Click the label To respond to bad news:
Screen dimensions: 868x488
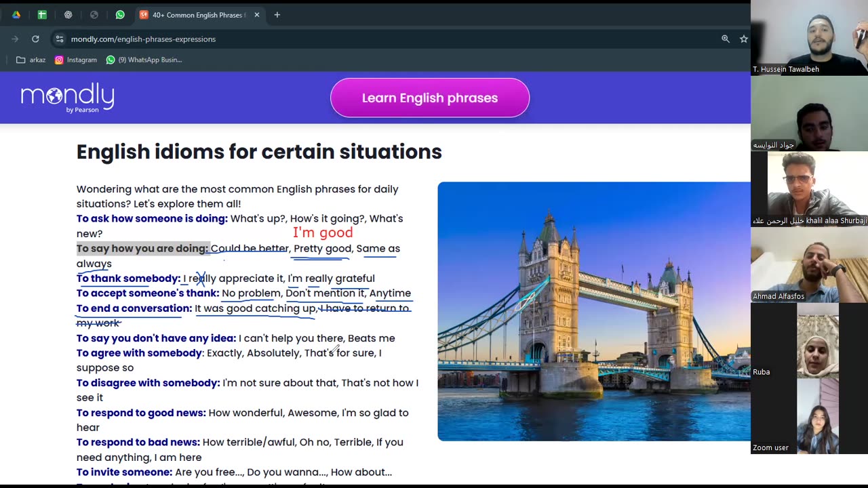(138, 442)
